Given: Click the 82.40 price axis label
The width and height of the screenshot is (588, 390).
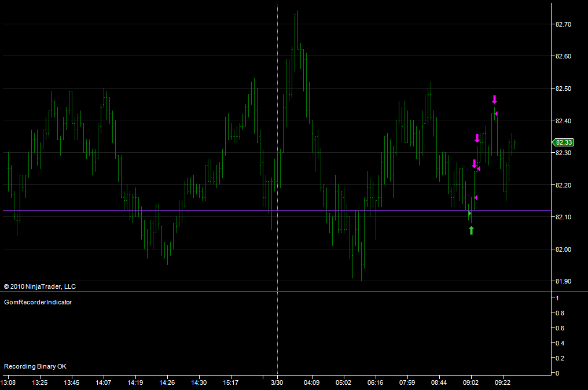Looking at the screenshot, I should [563, 121].
